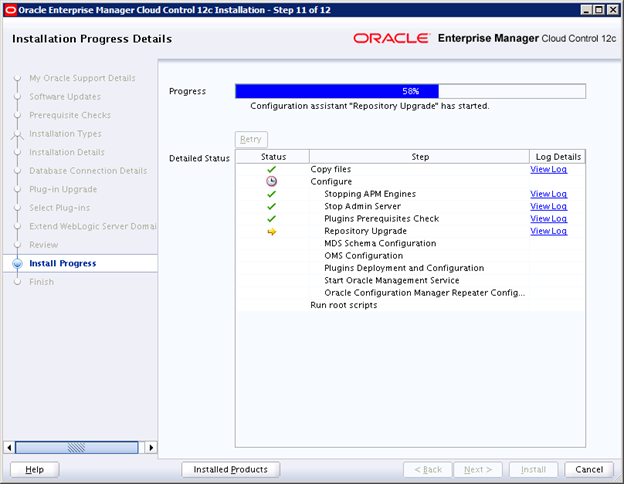Click Stopping APM Engines step text

click(x=370, y=194)
